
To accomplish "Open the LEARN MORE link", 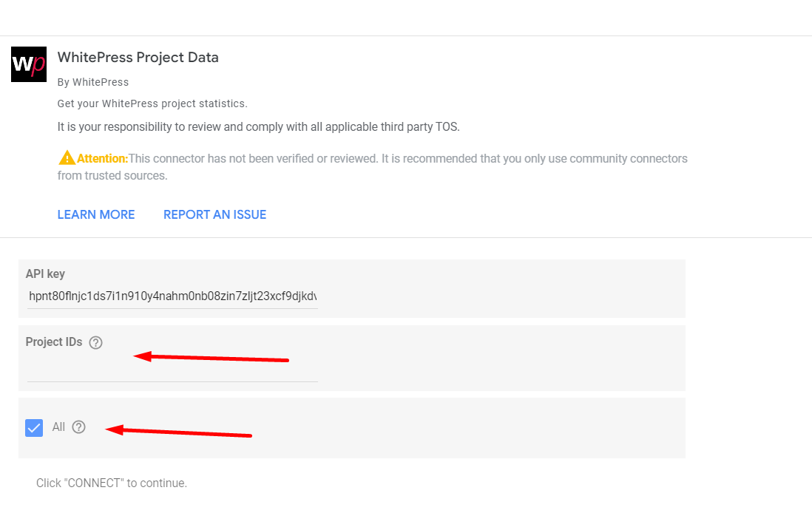I will click(x=96, y=215).
